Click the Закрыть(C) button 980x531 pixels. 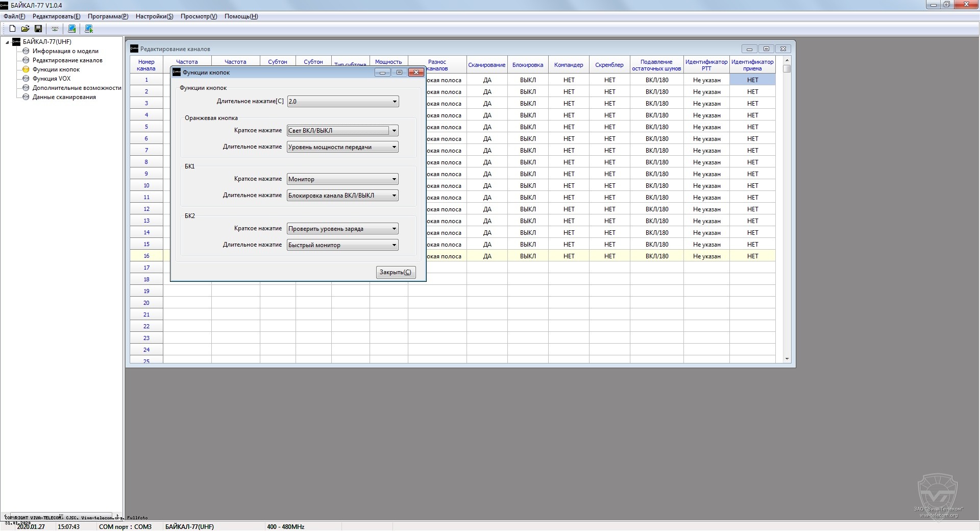396,272
